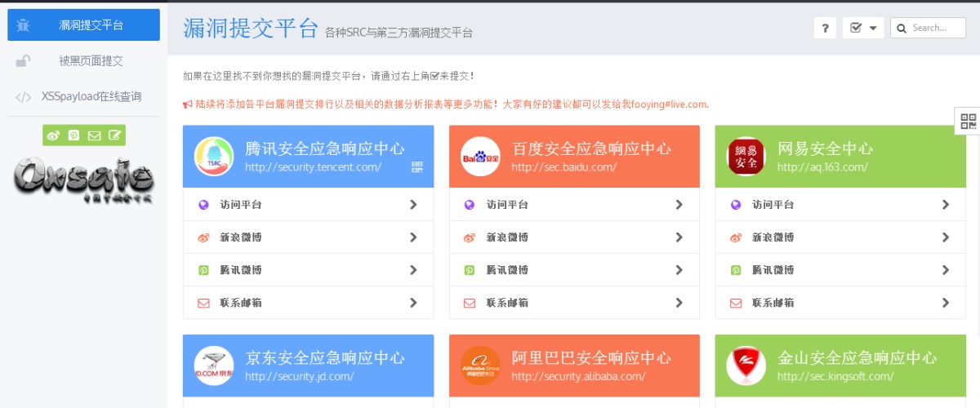This screenshot has height=408, width=980.
Task: Select 漏洞提交平台 in the left sidebar
Action: [x=83, y=24]
